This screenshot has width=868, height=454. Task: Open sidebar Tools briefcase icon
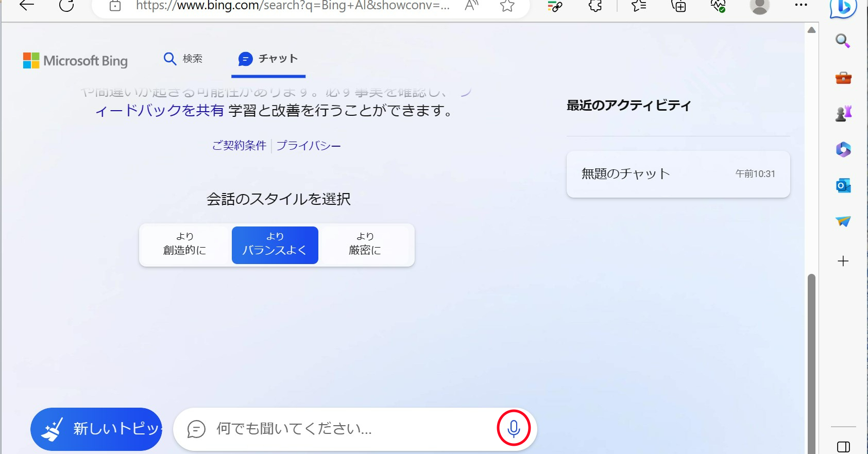coord(843,78)
